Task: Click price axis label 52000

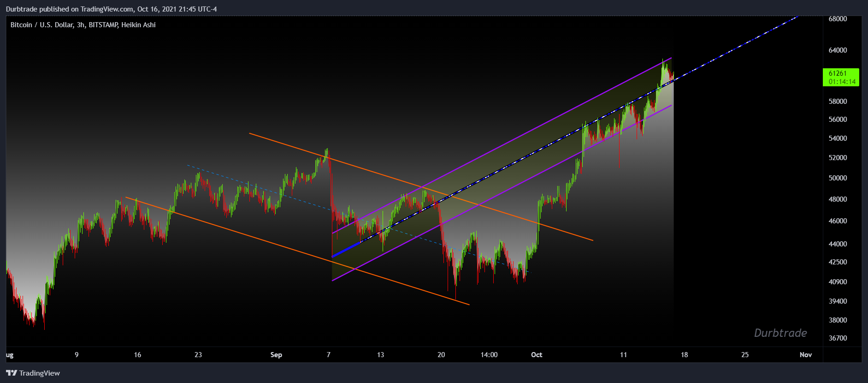Action: tap(838, 158)
